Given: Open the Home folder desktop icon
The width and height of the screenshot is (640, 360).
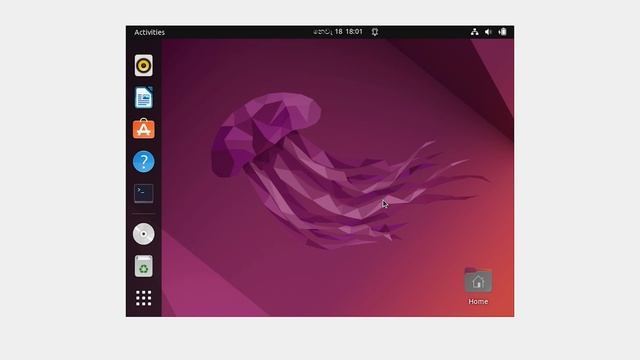Looking at the screenshot, I should pos(478,287).
